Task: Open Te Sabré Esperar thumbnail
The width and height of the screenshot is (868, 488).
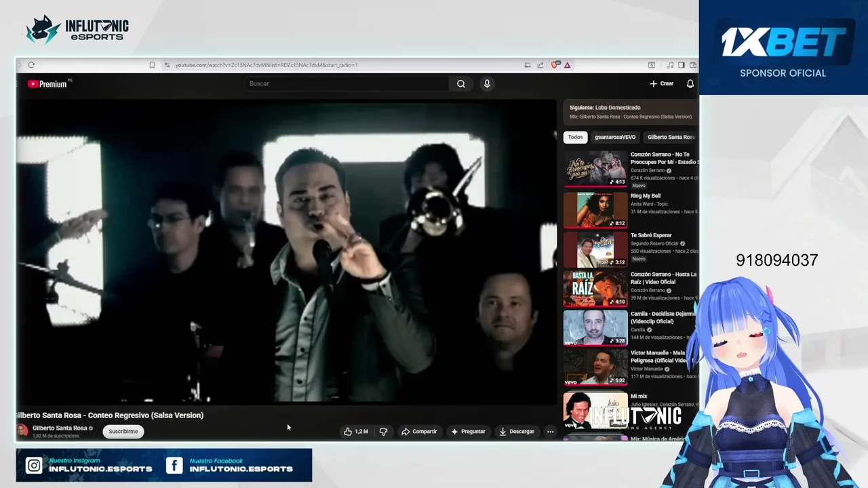Action: pos(595,249)
